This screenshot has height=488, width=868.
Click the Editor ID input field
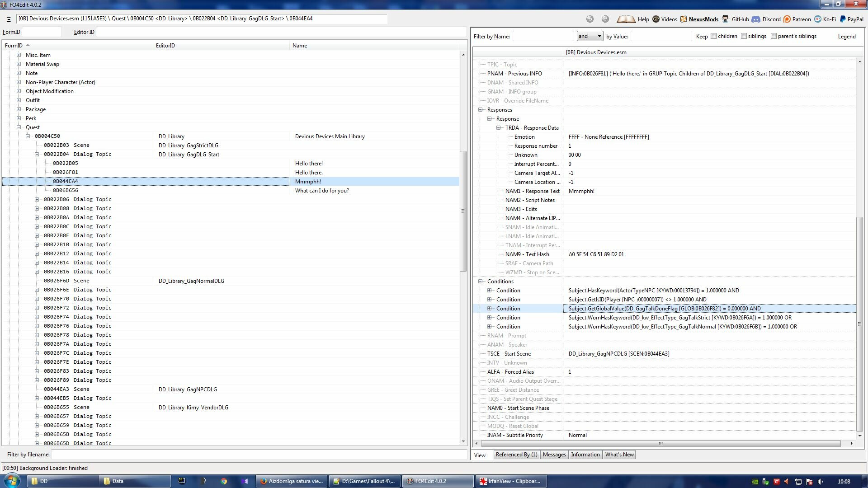[x=281, y=32]
